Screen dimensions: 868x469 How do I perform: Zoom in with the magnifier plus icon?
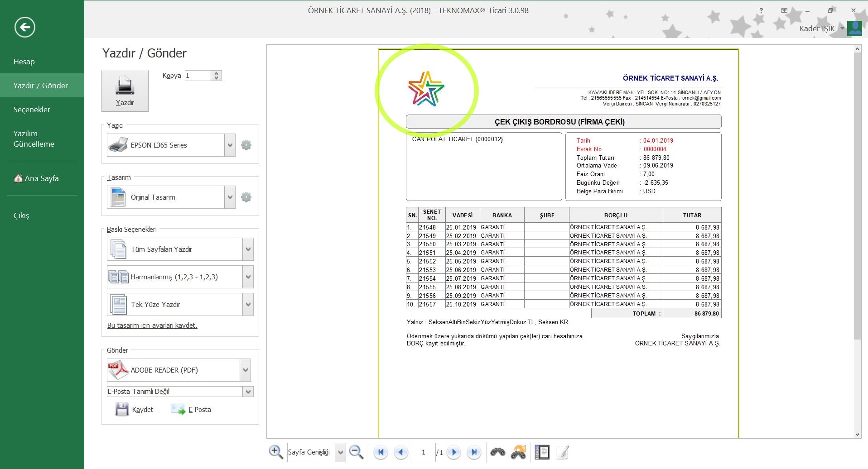(x=275, y=452)
